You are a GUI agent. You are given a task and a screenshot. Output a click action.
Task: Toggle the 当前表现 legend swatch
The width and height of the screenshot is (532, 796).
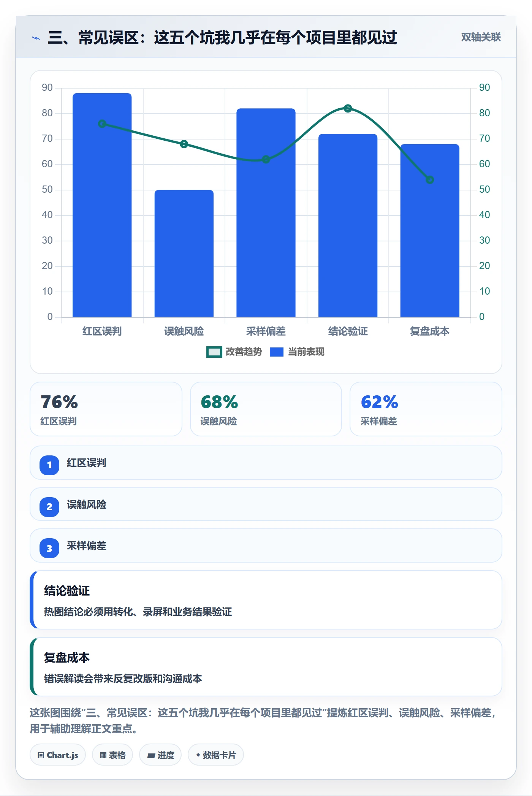pyautogui.click(x=276, y=352)
